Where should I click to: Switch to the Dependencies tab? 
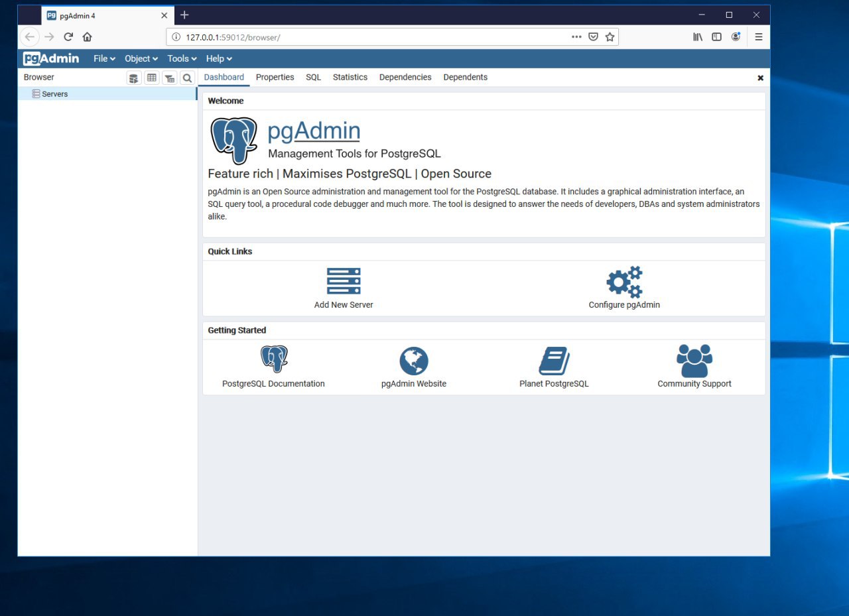point(405,78)
